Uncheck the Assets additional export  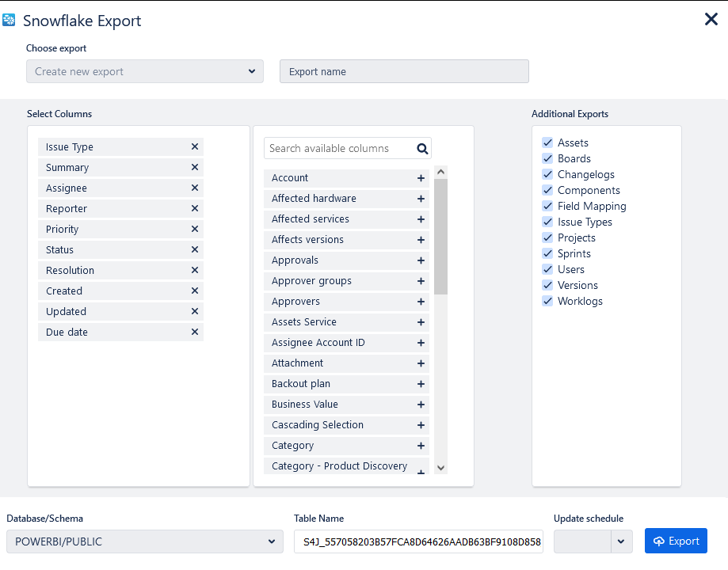(x=547, y=142)
